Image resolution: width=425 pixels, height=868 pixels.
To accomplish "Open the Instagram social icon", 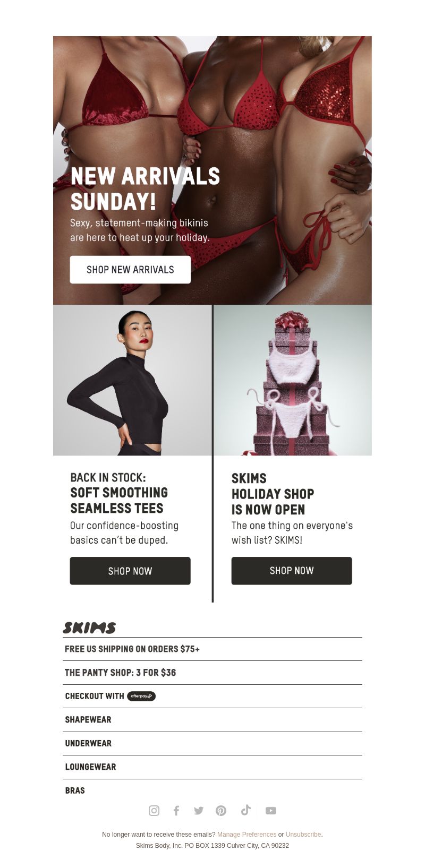I will [x=154, y=810].
